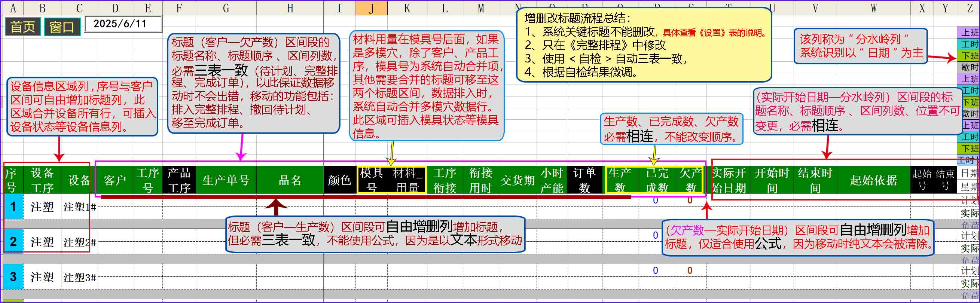Click the 品名 header cell
This screenshot has height=303, width=980.
(290, 180)
